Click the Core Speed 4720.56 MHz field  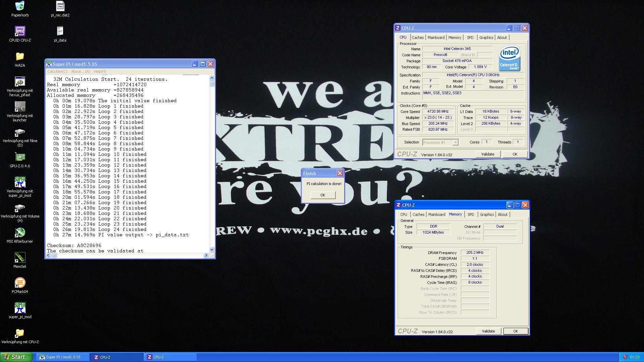pyautogui.click(x=438, y=112)
